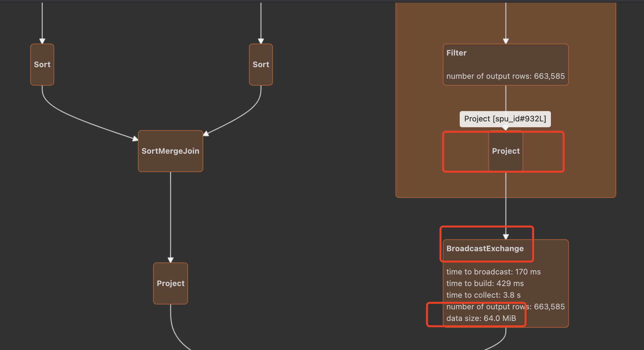Click the 'Project [spu_id#932L]' tooltip
The width and height of the screenshot is (644, 350).
(x=505, y=119)
